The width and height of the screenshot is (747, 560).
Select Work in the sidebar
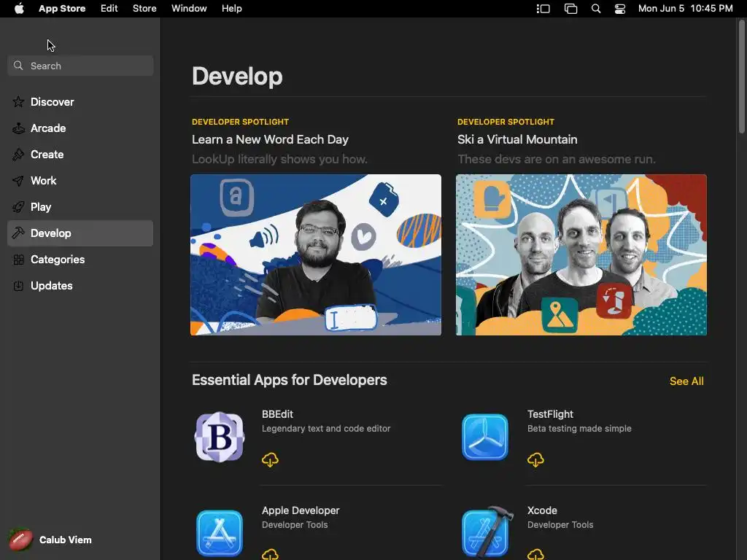point(80,181)
